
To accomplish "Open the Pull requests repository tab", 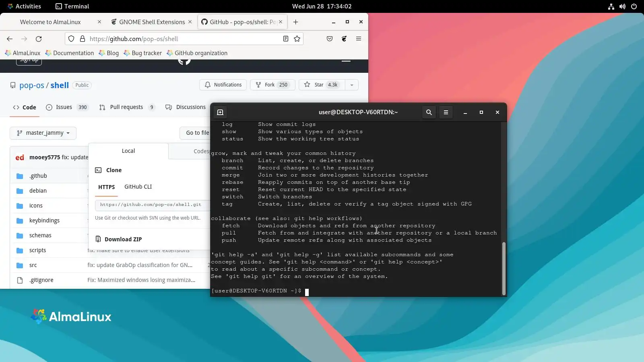I will (127, 107).
